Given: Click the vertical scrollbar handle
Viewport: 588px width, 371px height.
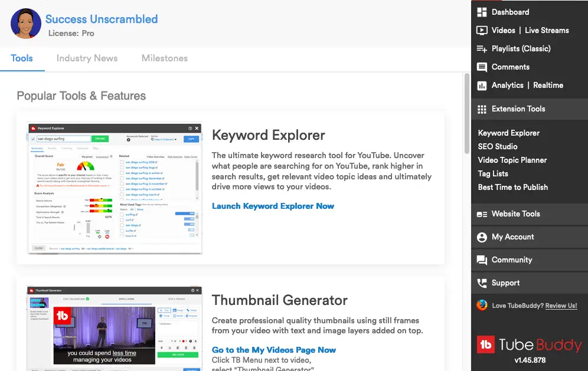Looking at the screenshot, I should (x=466, y=113).
